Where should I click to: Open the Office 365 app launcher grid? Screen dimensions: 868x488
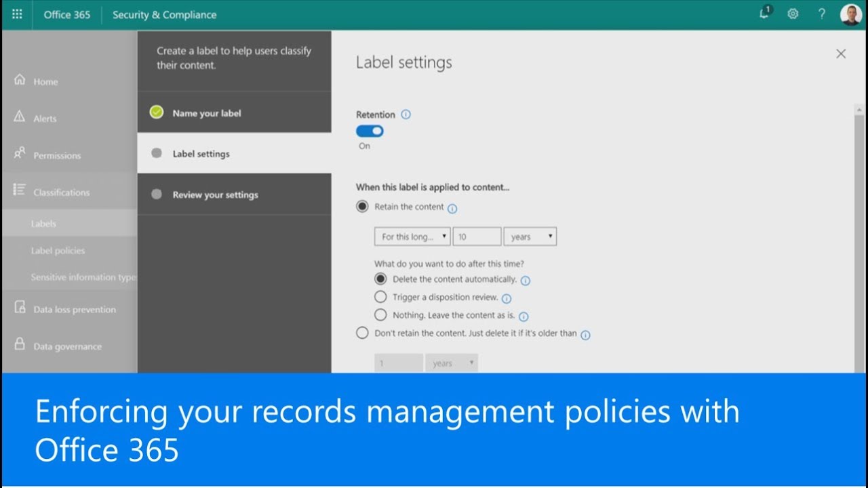point(17,14)
